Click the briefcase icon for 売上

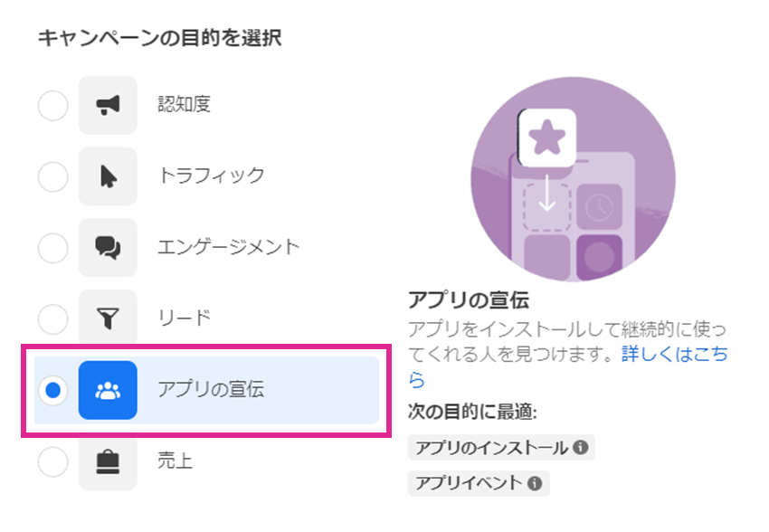(x=108, y=461)
